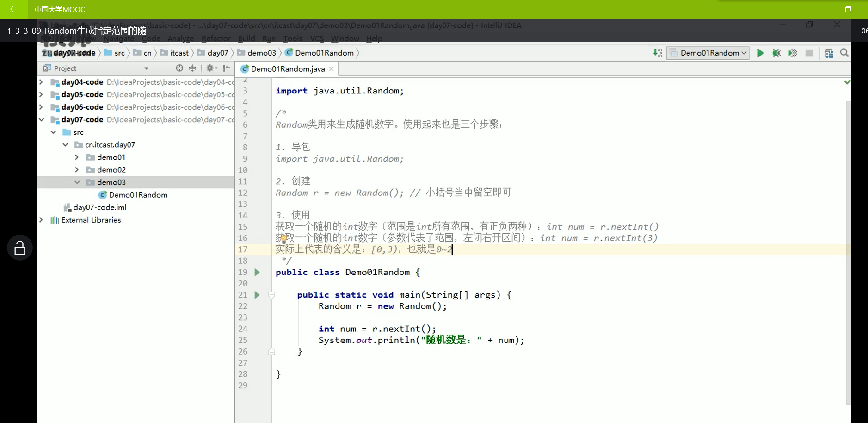Close the Demo01Random.java editor tab
This screenshot has height=423, width=868.
pyautogui.click(x=331, y=69)
